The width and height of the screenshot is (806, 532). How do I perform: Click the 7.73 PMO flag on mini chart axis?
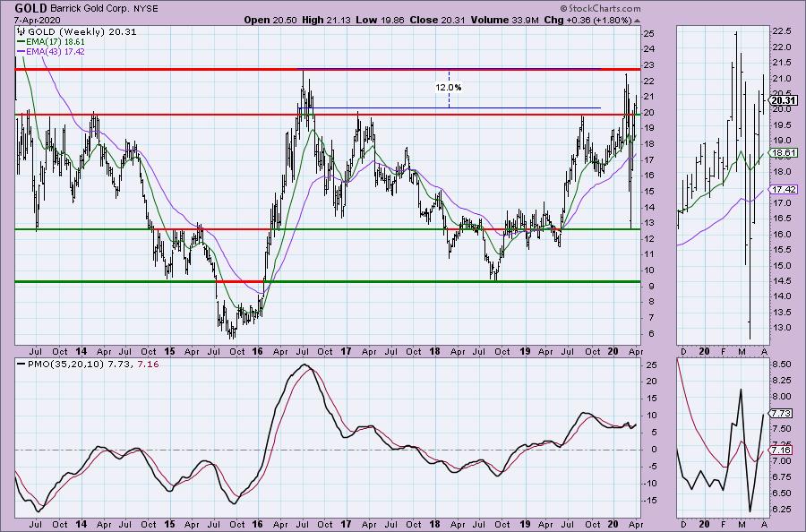point(781,413)
